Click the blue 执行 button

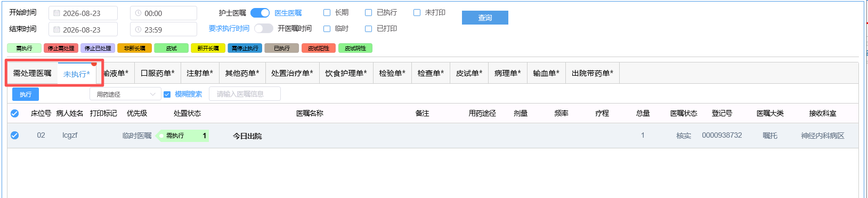pos(26,94)
